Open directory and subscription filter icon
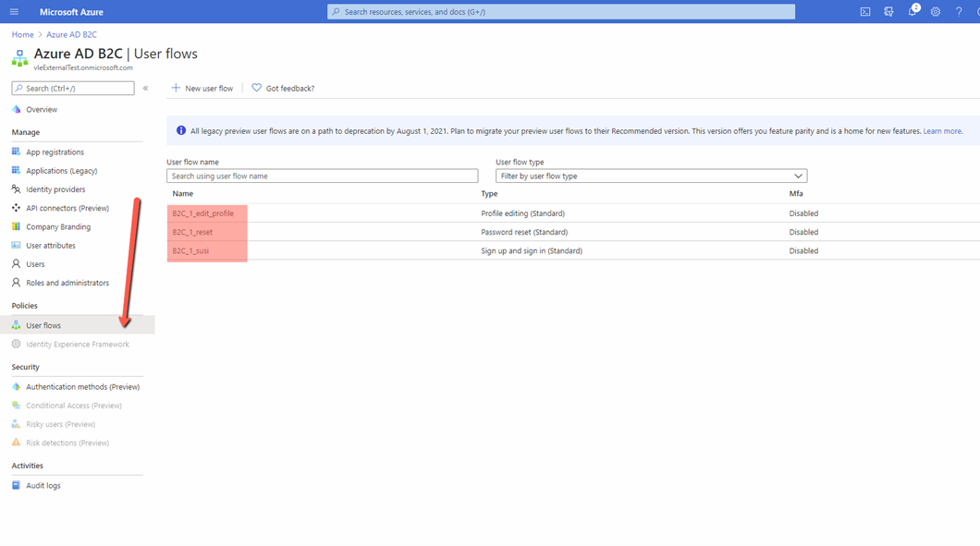This screenshot has width=980, height=546. click(x=888, y=12)
